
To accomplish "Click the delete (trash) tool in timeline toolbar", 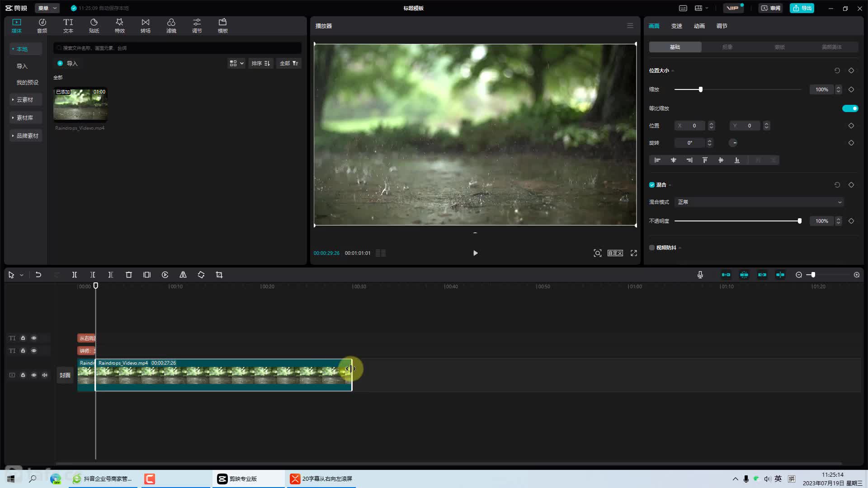I will pos(129,275).
